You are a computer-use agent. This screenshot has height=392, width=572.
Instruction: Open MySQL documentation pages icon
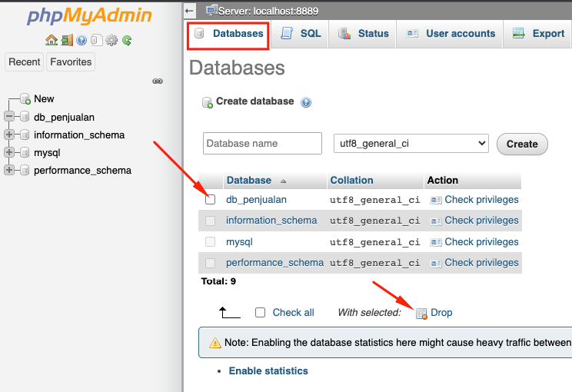(96, 40)
